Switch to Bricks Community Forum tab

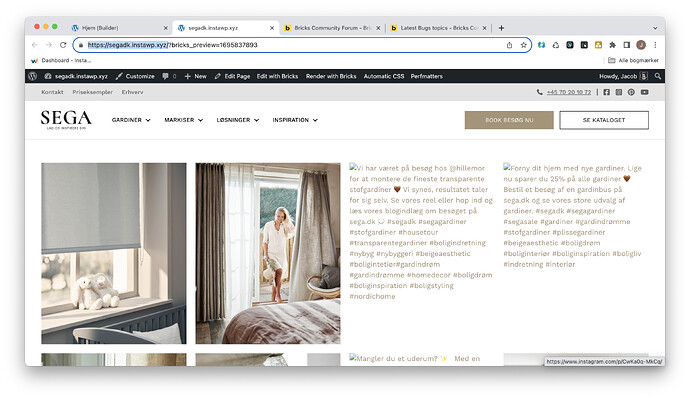pos(332,28)
